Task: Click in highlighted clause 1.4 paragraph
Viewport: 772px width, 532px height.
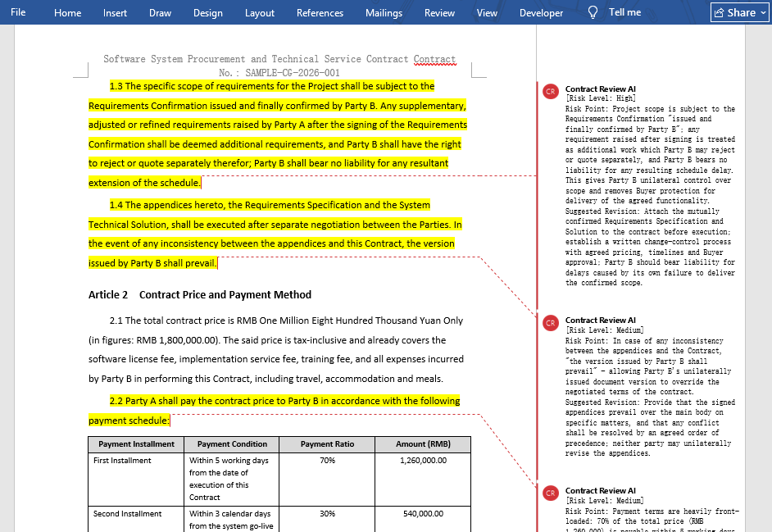Action: tap(275, 234)
